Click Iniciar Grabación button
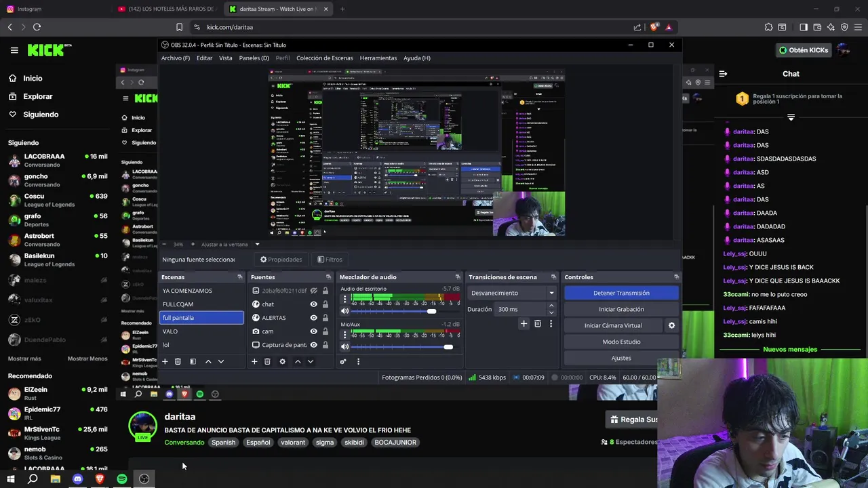Image resolution: width=868 pixels, height=488 pixels. click(621, 309)
